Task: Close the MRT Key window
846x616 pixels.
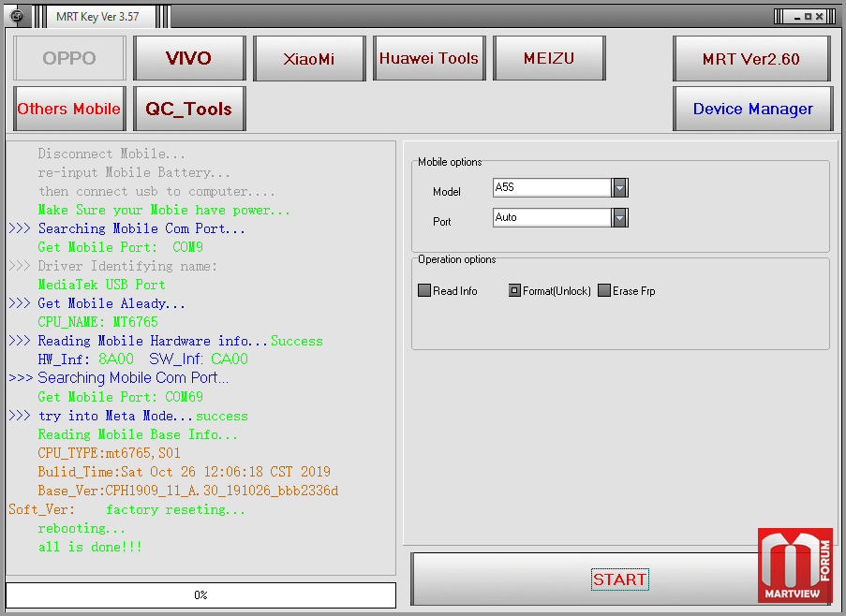Action: click(819, 17)
